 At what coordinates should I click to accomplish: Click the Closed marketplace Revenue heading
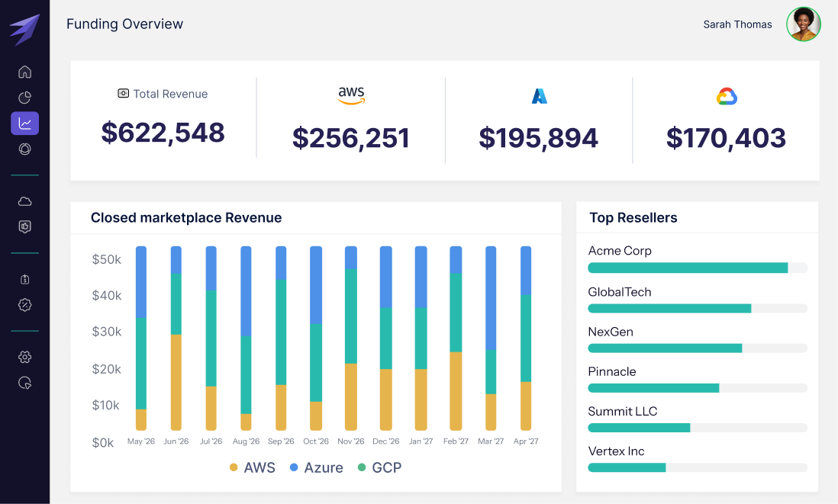coord(186,218)
